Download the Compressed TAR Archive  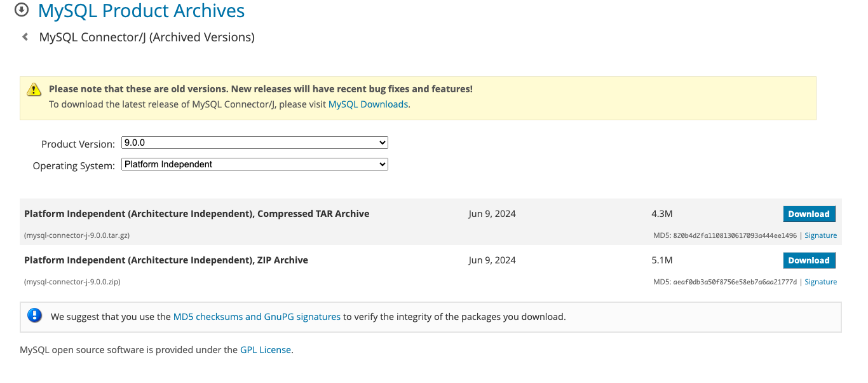tap(809, 213)
